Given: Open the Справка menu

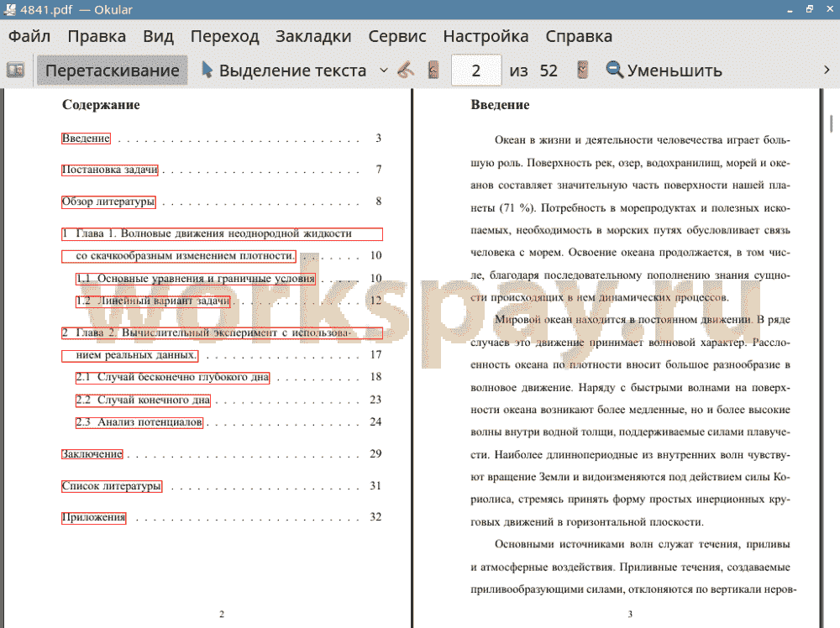Looking at the screenshot, I should click(579, 36).
